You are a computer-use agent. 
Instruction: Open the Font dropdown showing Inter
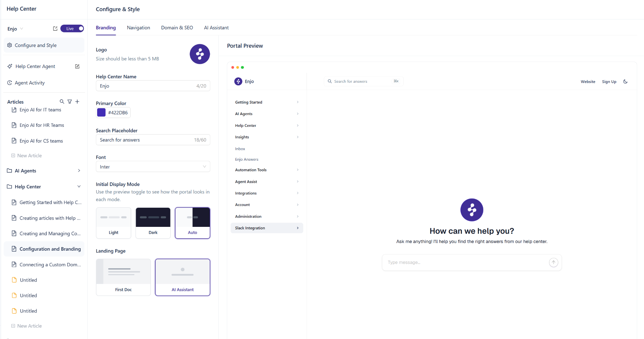click(153, 167)
